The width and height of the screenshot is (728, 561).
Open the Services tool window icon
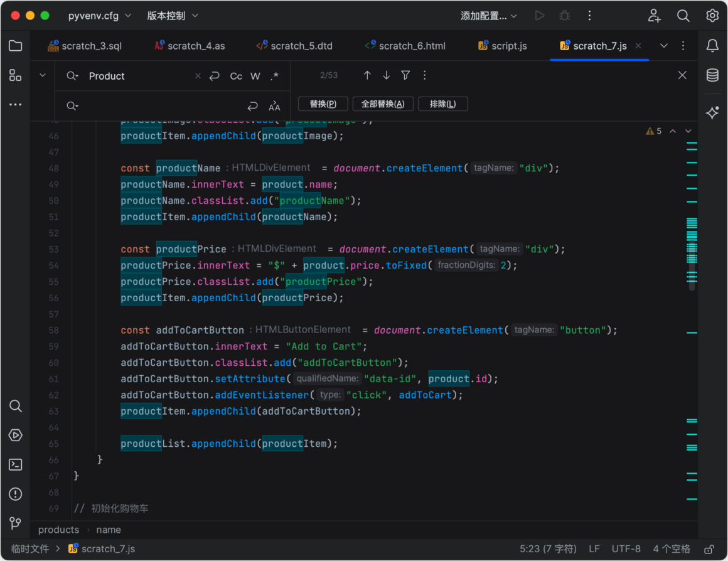[x=15, y=435]
